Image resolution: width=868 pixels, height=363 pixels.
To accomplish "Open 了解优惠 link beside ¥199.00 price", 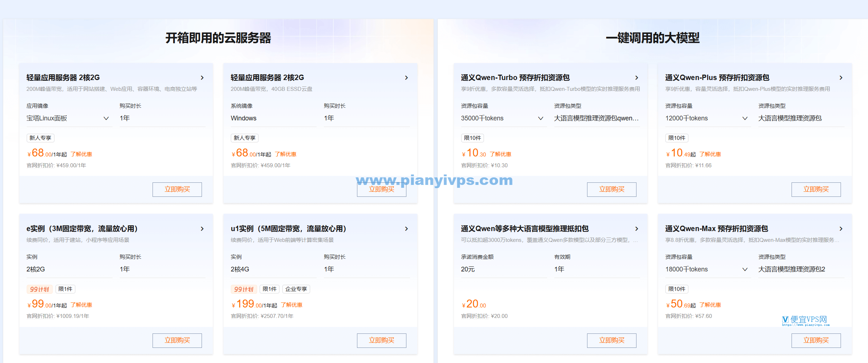I will pyautogui.click(x=292, y=305).
